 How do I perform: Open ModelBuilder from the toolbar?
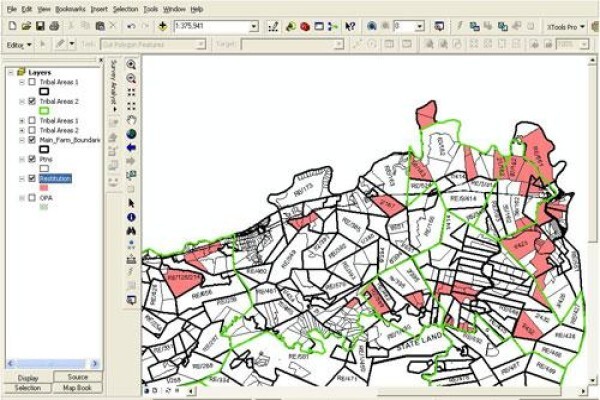pos(333,26)
